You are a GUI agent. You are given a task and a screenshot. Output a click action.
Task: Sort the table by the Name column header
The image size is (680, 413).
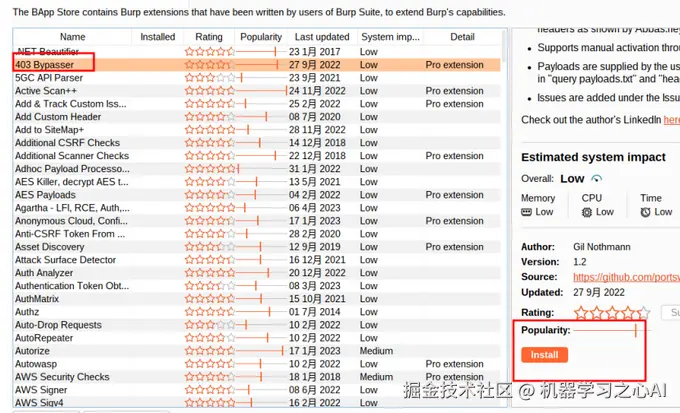coord(72,37)
